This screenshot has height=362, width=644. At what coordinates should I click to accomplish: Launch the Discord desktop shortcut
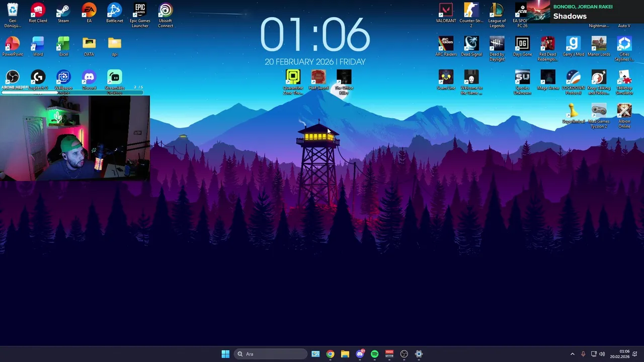tap(89, 79)
